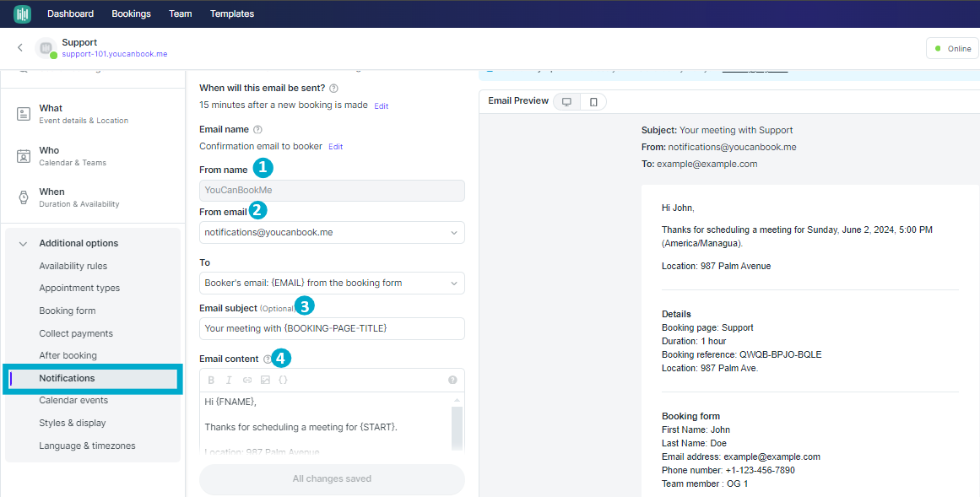Open the Templates menu

tap(232, 14)
